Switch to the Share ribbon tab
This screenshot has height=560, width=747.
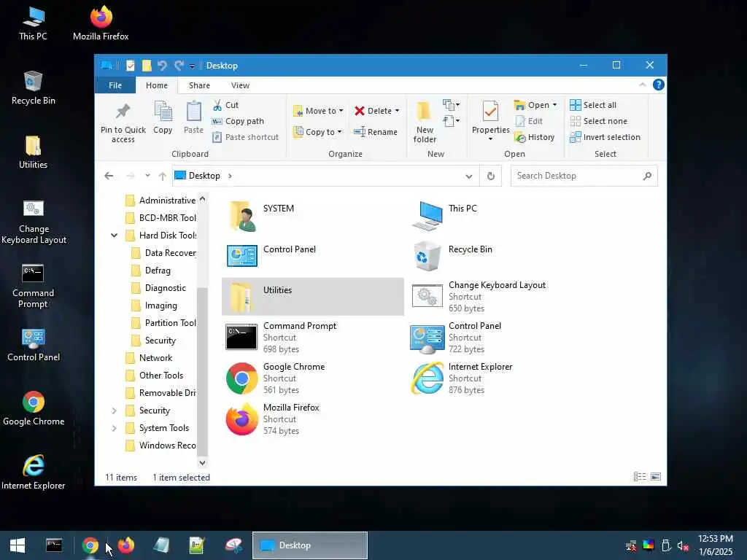point(199,85)
